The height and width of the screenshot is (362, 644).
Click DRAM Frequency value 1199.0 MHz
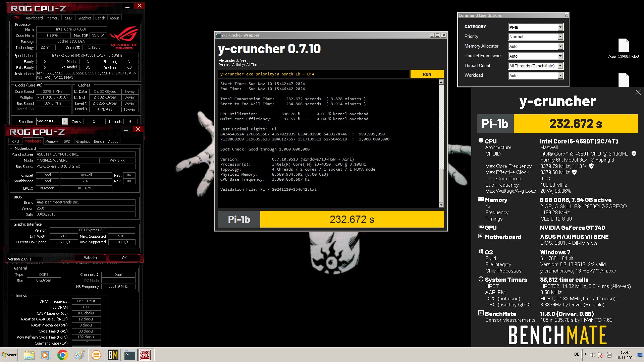click(x=86, y=301)
